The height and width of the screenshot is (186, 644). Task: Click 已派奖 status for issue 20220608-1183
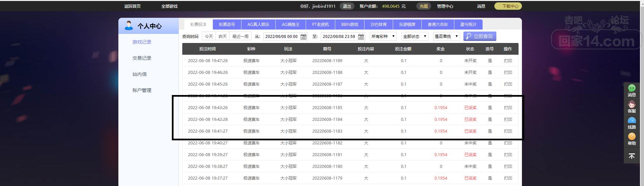pyautogui.click(x=470, y=131)
